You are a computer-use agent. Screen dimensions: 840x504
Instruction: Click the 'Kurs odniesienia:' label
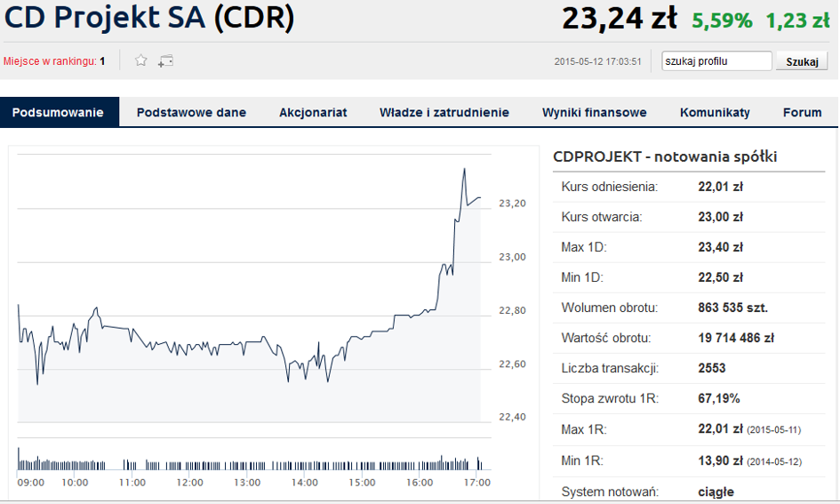click(610, 187)
